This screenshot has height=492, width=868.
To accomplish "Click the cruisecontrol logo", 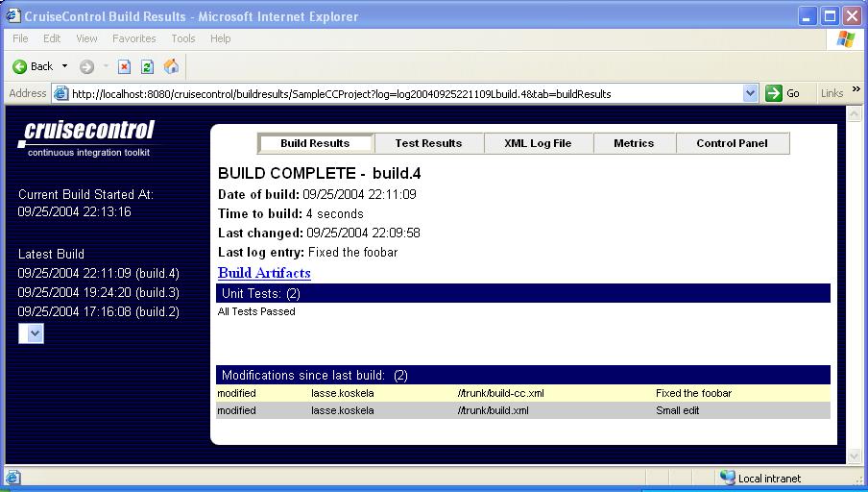I will (88, 138).
